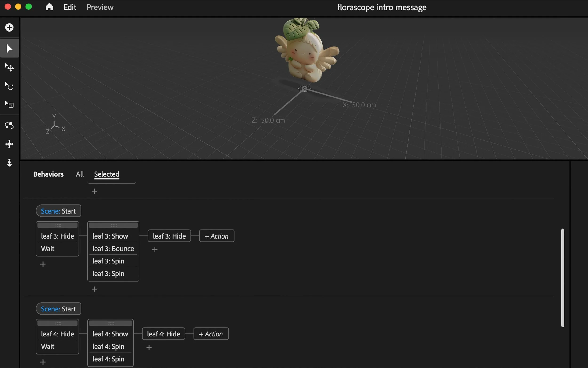
Task: Switch to Edit mode
Action: [x=70, y=7]
